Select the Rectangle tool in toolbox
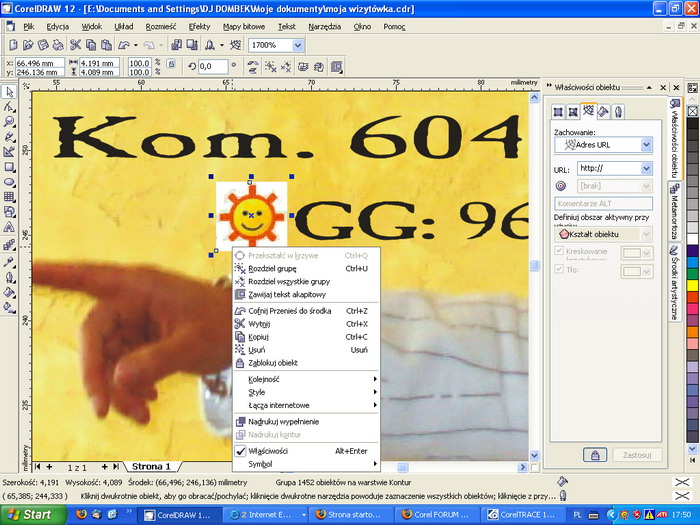Screen dimensions: 700x525 9,167
